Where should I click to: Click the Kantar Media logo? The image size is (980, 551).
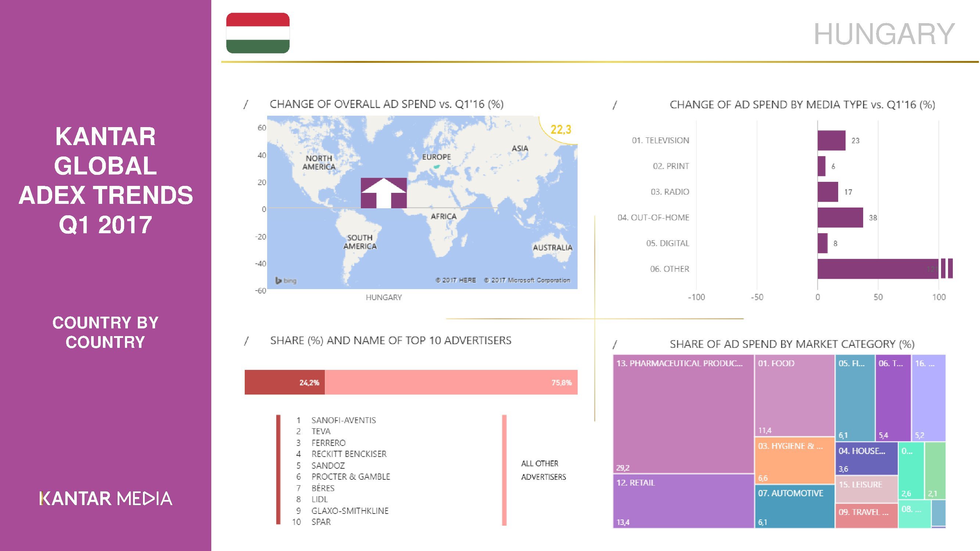click(x=106, y=498)
